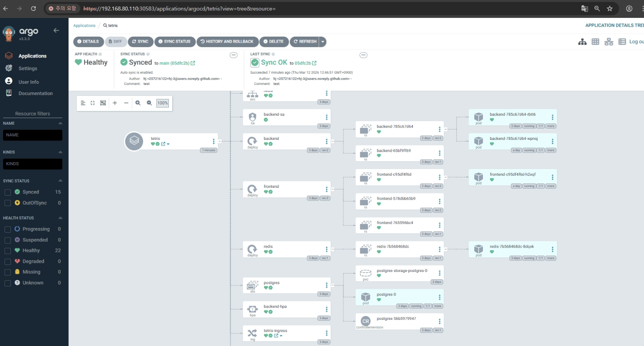Check the OutOfSync filter checkbox
Viewport: 644px width, 346px height.
tap(7, 203)
